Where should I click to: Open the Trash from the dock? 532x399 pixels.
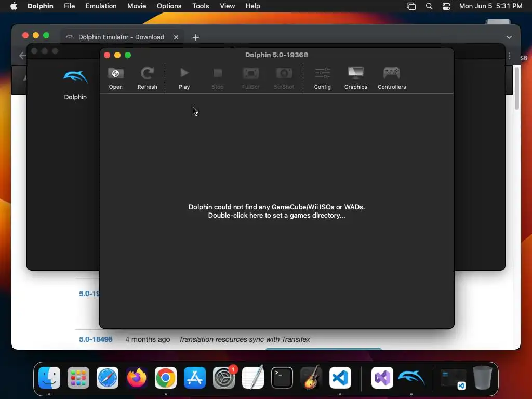click(483, 378)
